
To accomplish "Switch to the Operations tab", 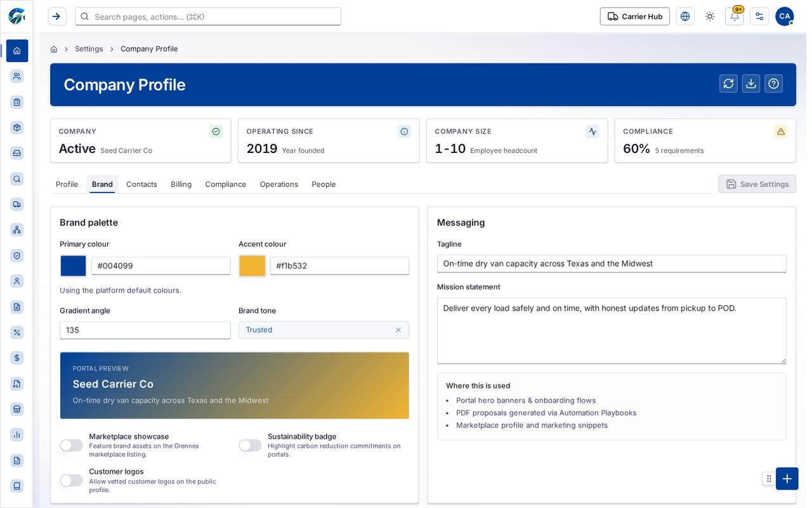I will tap(278, 184).
